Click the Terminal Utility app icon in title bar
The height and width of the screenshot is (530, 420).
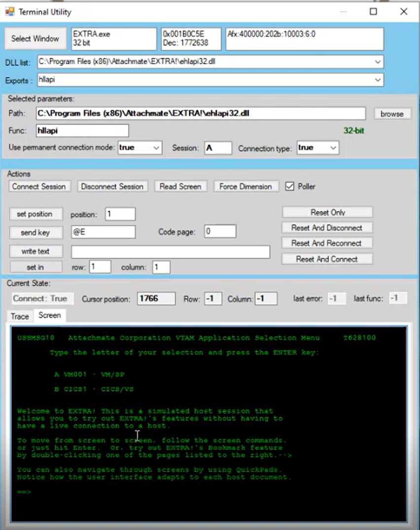tap(10, 12)
